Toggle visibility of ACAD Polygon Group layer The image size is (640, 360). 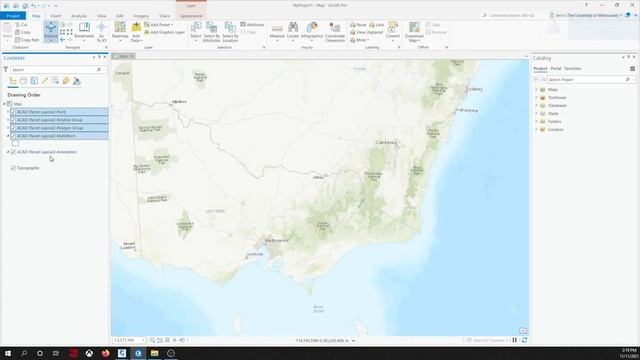[x=13, y=128]
